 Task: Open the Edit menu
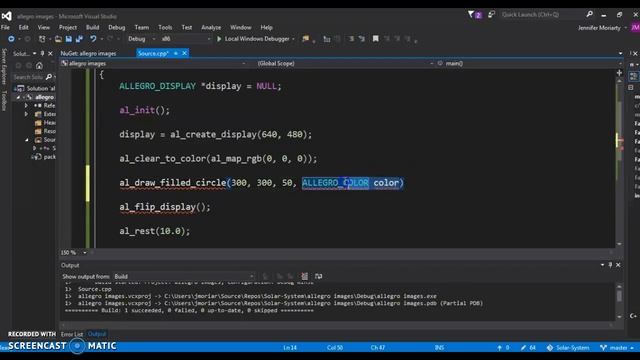pos(24,27)
